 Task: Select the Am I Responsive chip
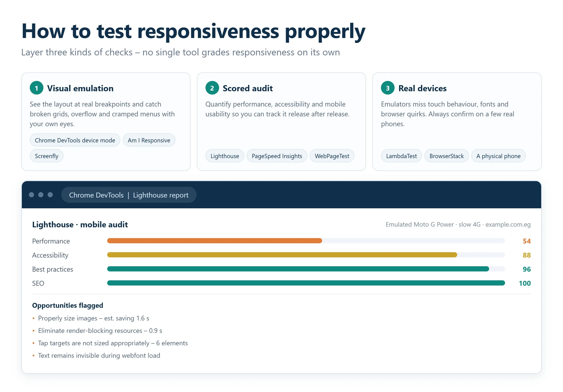[149, 140]
